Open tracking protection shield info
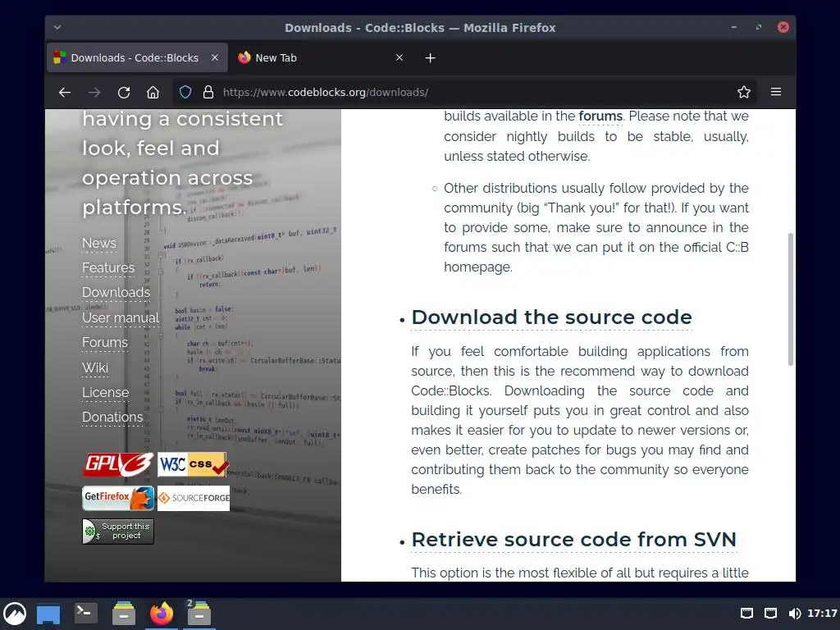This screenshot has width=840, height=630. pyautogui.click(x=185, y=92)
